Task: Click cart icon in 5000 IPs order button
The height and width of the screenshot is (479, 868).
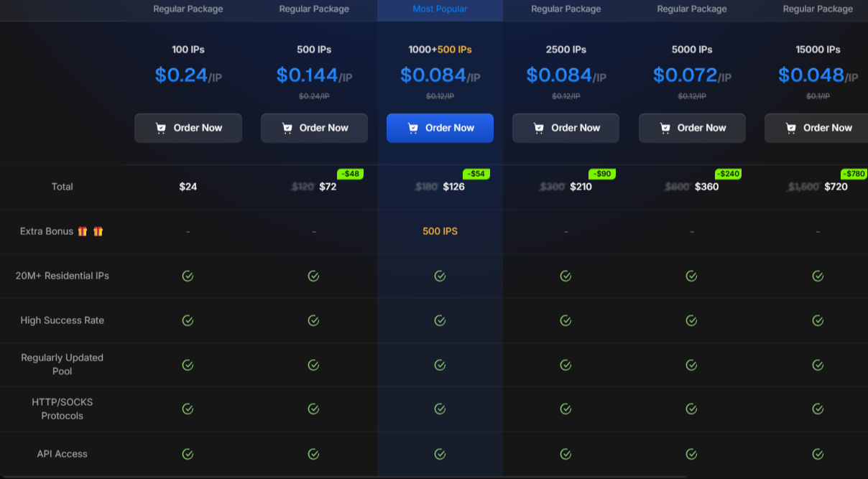Action: pyautogui.click(x=665, y=128)
